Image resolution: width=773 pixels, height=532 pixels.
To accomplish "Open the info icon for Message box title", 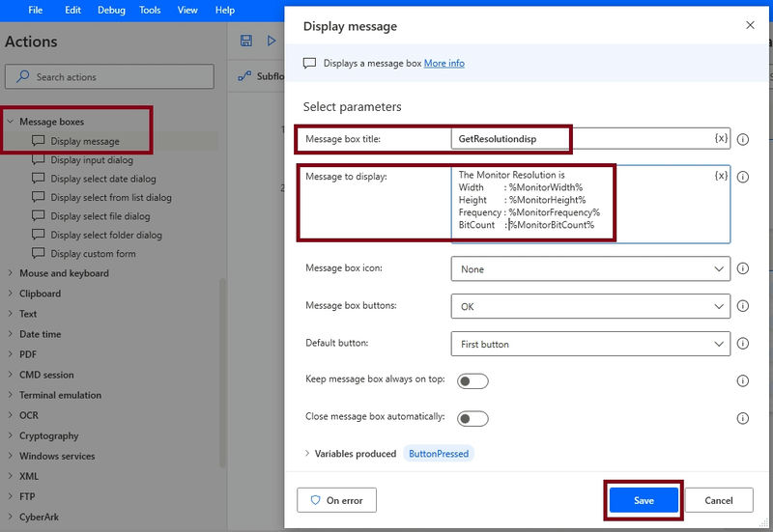I will tap(742, 139).
